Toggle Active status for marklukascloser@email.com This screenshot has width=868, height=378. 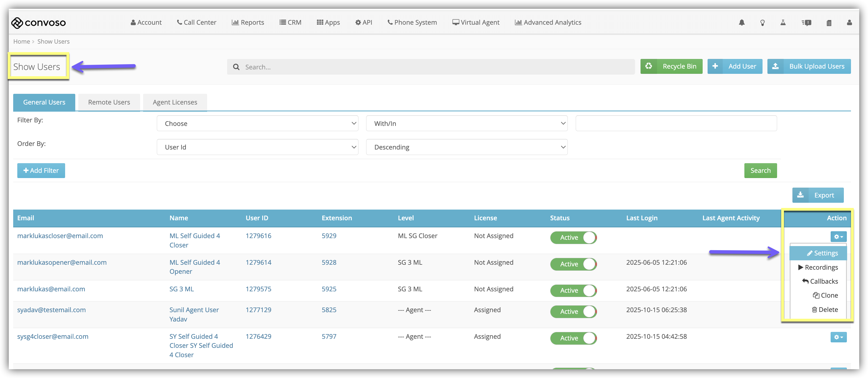pos(573,237)
